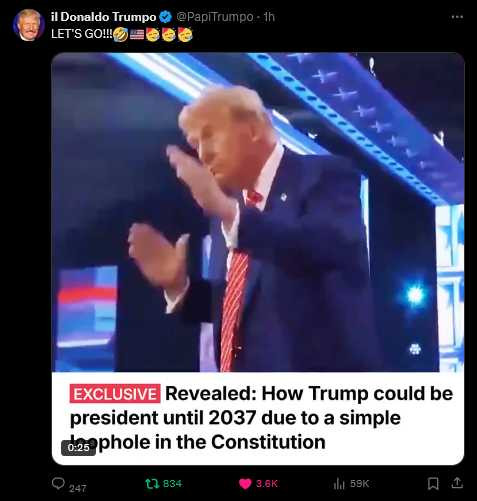
Task: Bookmark this post with the bookmark icon
Action: point(433,483)
